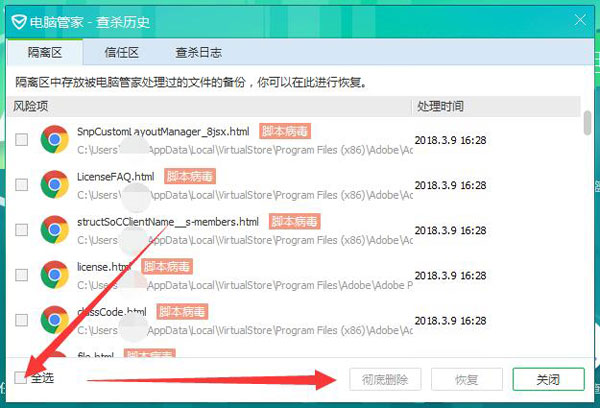Enable the 全选 select-all checkbox

[21, 378]
